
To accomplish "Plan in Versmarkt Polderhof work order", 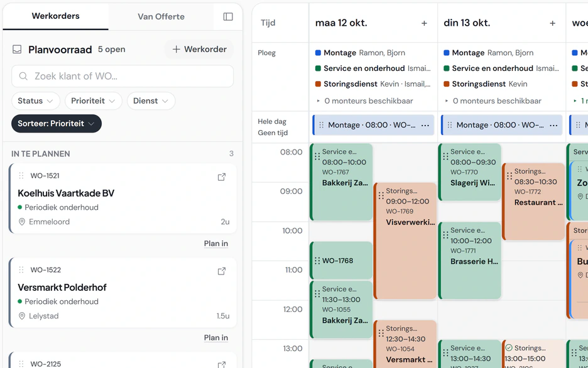I will [x=216, y=338].
